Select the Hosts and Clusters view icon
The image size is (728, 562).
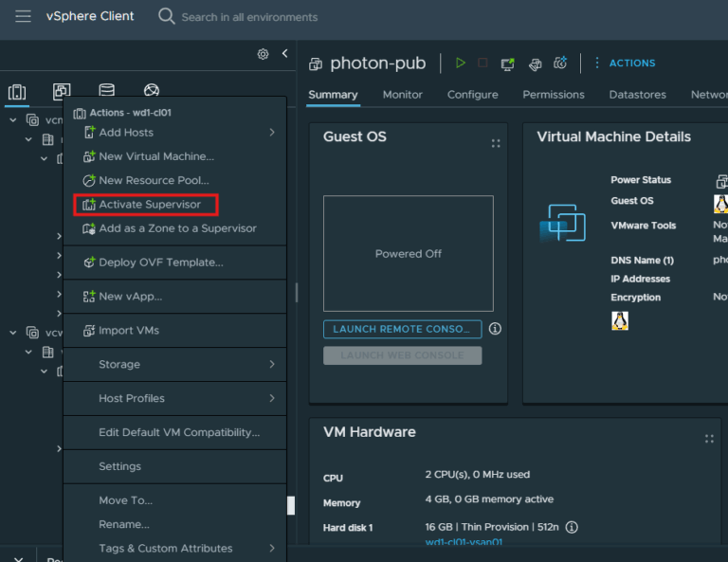pyautogui.click(x=17, y=91)
